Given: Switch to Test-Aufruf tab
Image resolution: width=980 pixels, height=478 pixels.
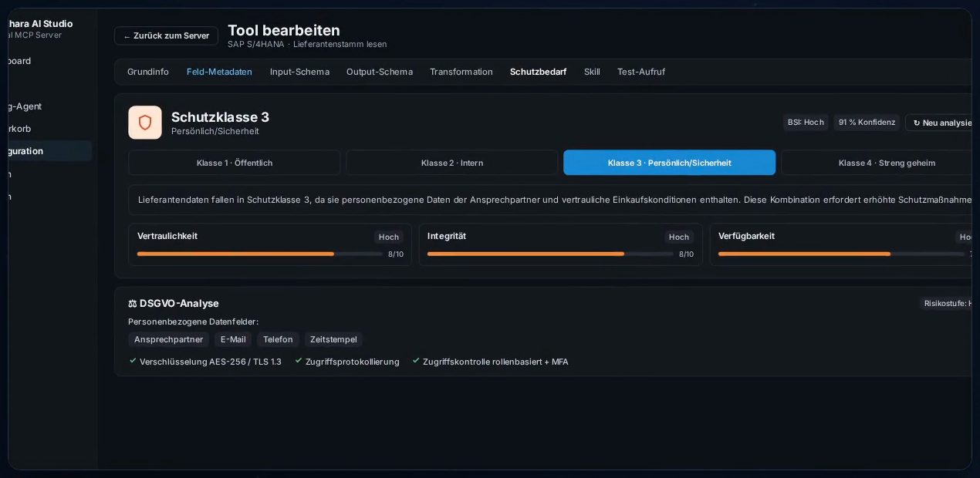Looking at the screenshot, I should click(641, 72).
